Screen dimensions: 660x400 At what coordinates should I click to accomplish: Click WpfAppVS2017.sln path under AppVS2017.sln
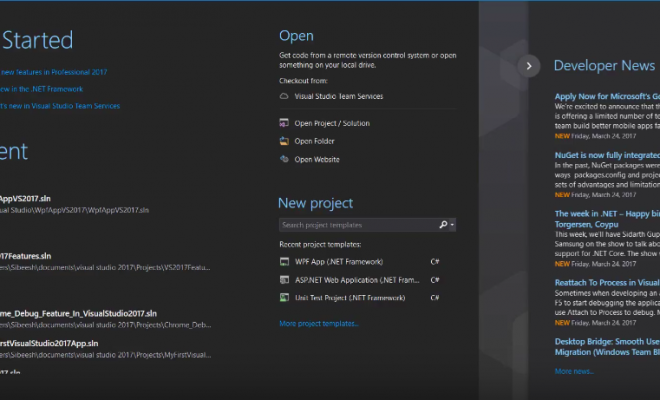click(75, 210)
